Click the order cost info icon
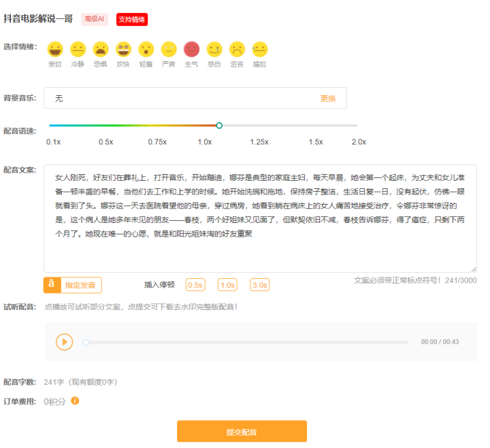Screen dimensions: 490x448 [75, 400]
